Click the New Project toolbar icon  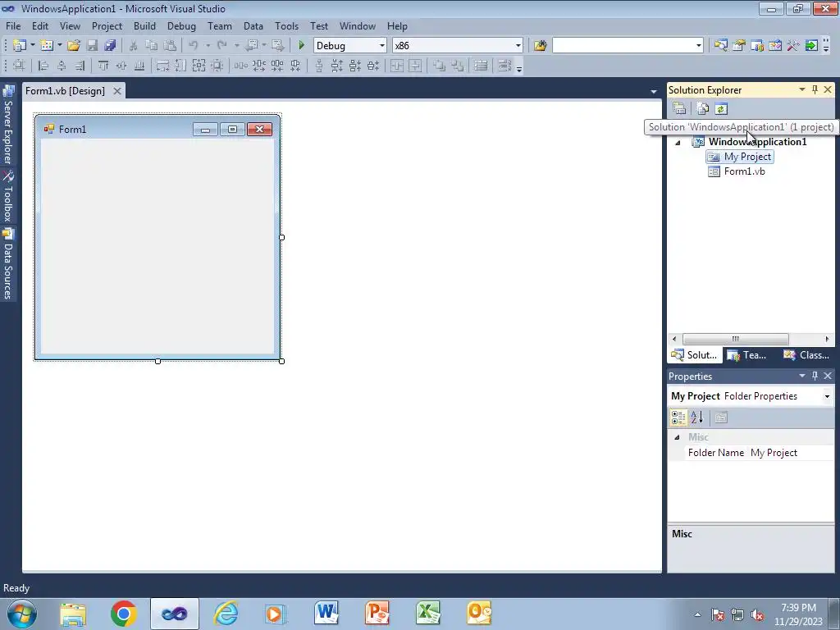pos(20,46)
